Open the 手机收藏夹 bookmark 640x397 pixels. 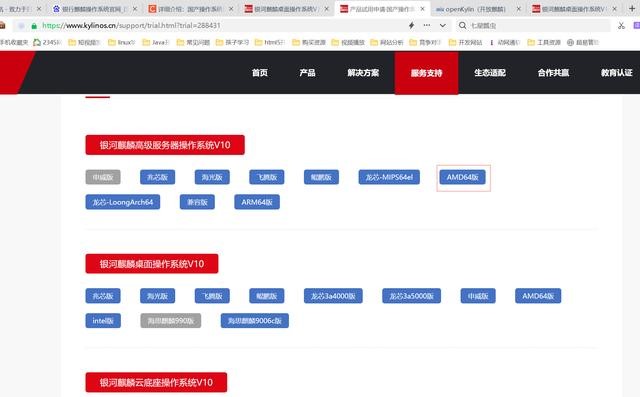click(x=13, y=42)
